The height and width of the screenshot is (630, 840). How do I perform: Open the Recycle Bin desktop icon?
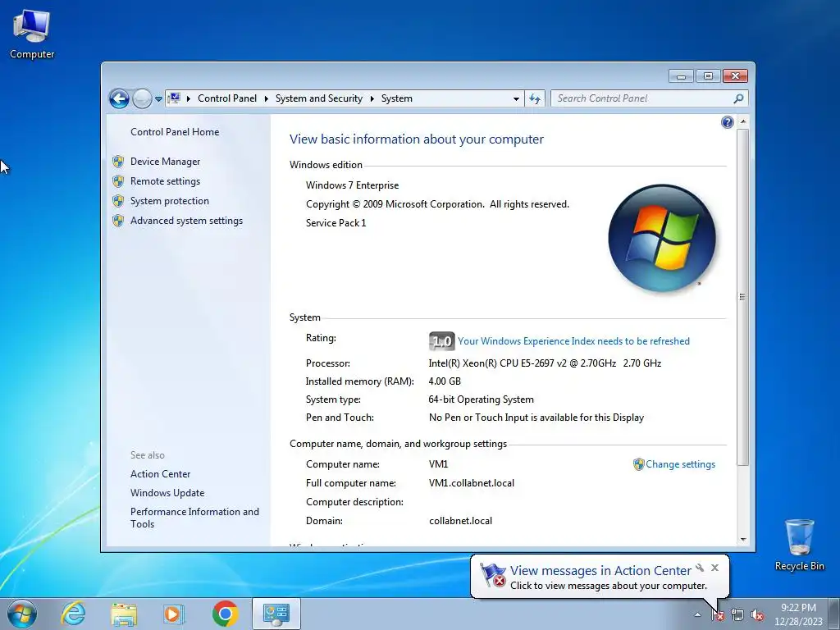point(799,545)
